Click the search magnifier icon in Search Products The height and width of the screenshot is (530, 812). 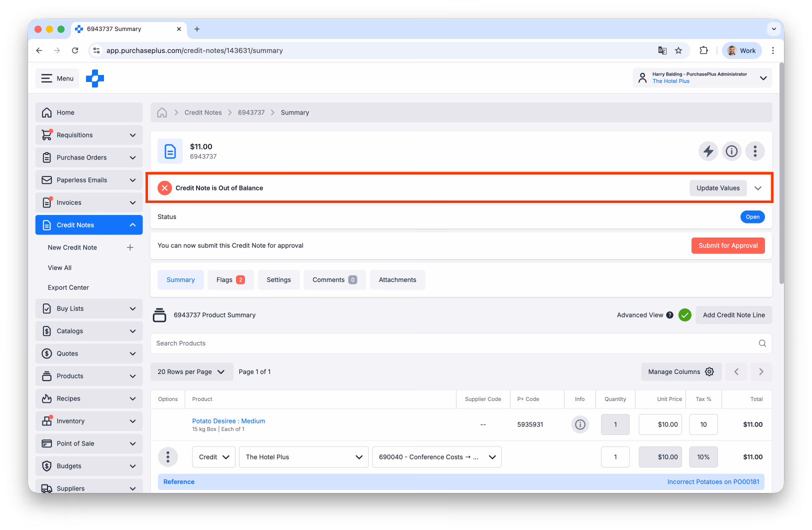click(762, 343)
